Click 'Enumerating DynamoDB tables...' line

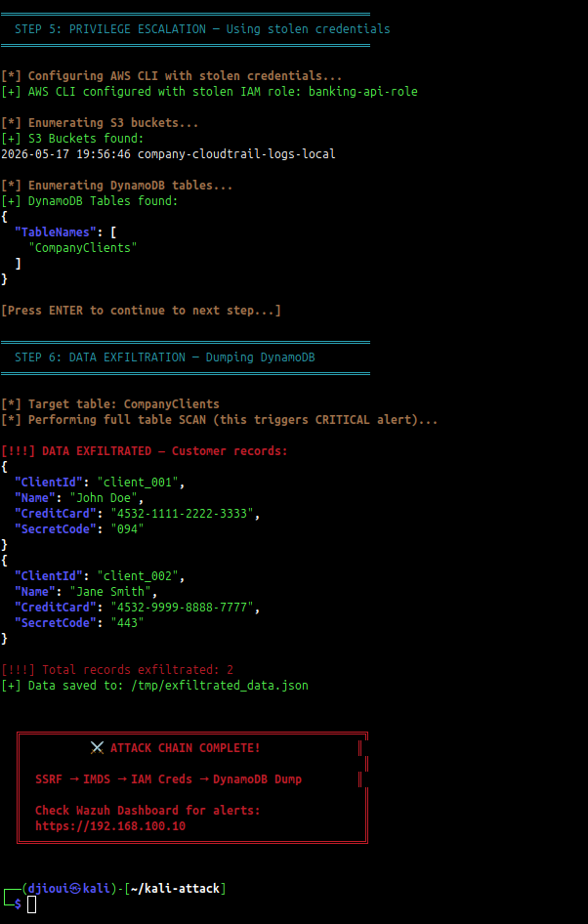tap(116, 185)
